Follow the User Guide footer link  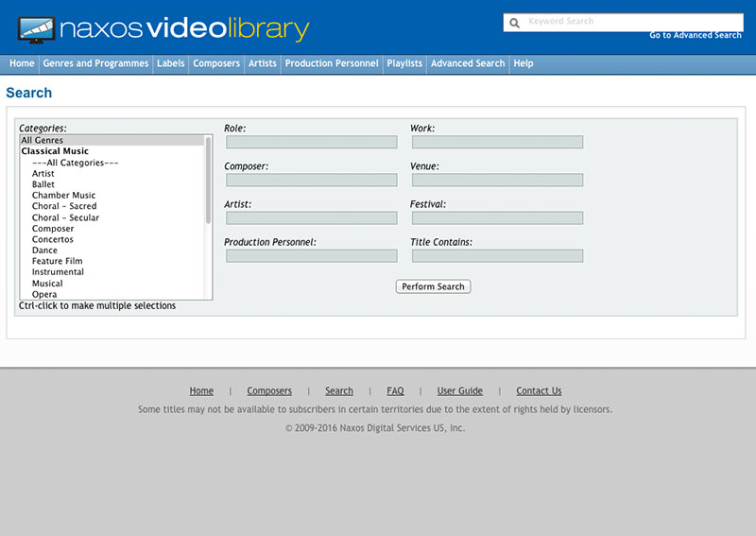(459, 391)
